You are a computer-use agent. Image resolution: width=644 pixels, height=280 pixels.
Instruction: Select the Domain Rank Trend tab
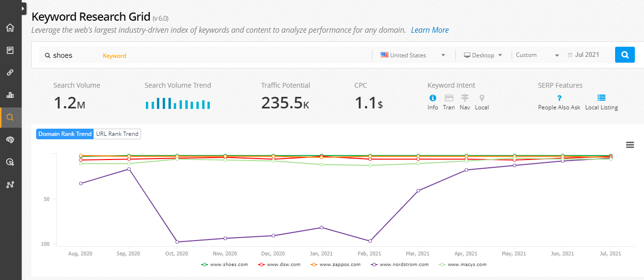pyautogui.click(x=65, y=134)
